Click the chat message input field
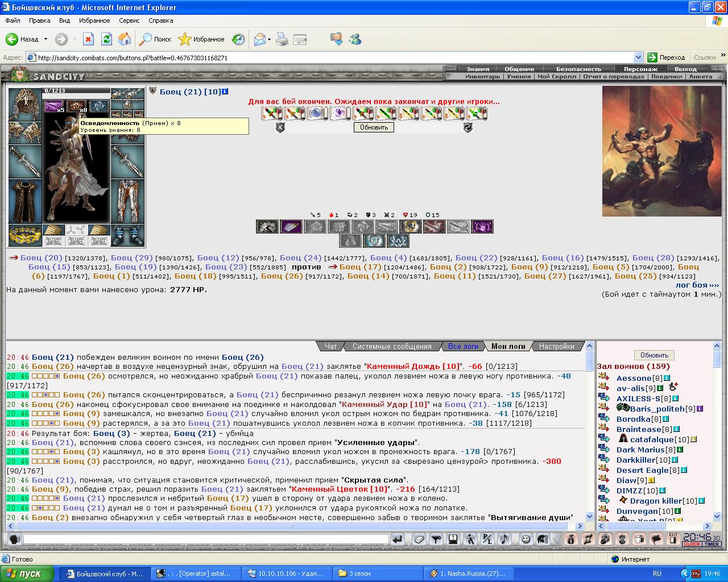Image resolution: width=728 pixels, height=582 pixels. point(206,539)
